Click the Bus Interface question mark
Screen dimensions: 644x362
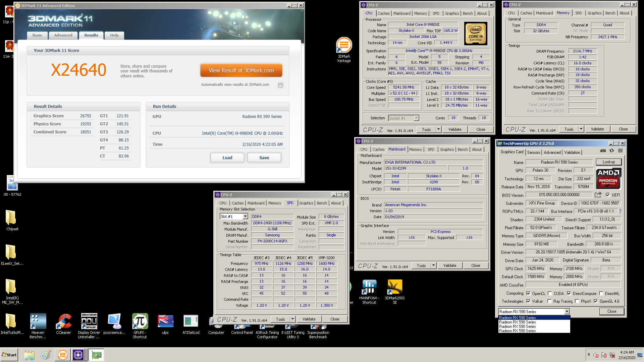click(620, 211)
